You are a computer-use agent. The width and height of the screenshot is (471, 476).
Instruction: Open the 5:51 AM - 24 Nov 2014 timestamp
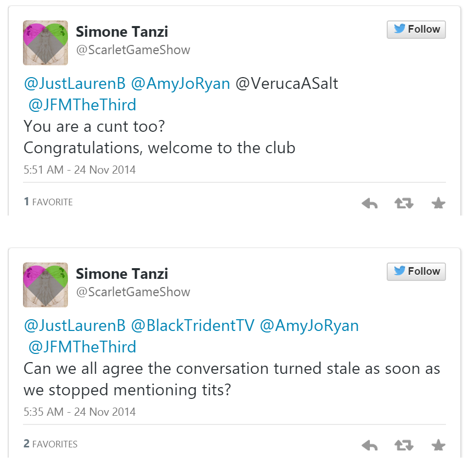click(x=80, y=170)
